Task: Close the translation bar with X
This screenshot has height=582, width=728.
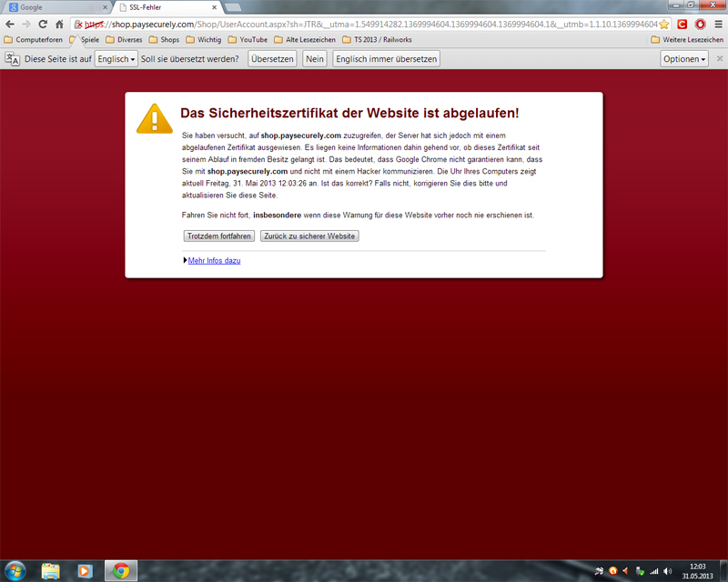Action: 720,58
